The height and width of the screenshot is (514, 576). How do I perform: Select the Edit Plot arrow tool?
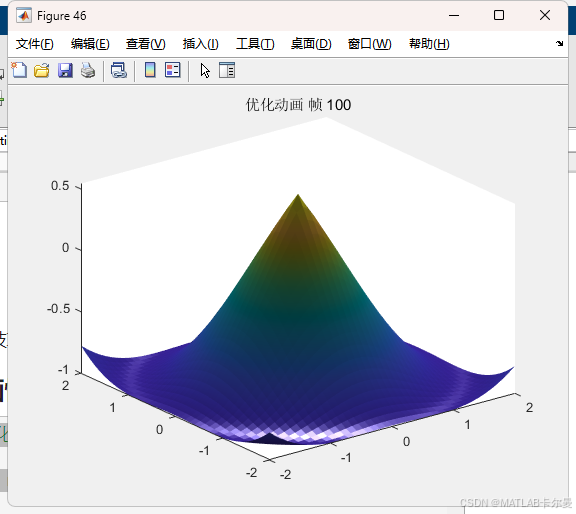point(205,70)
